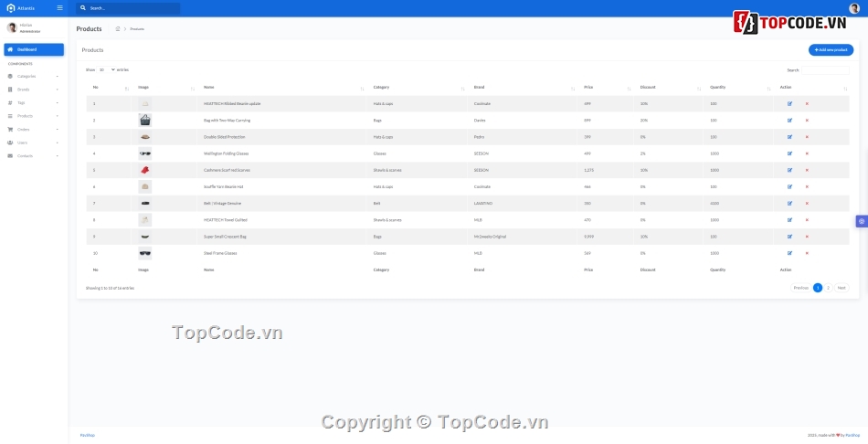868x444 pixels.
Task: Click the '9,999' price cell
Action: pyautogui.click(x=589, y=237)
